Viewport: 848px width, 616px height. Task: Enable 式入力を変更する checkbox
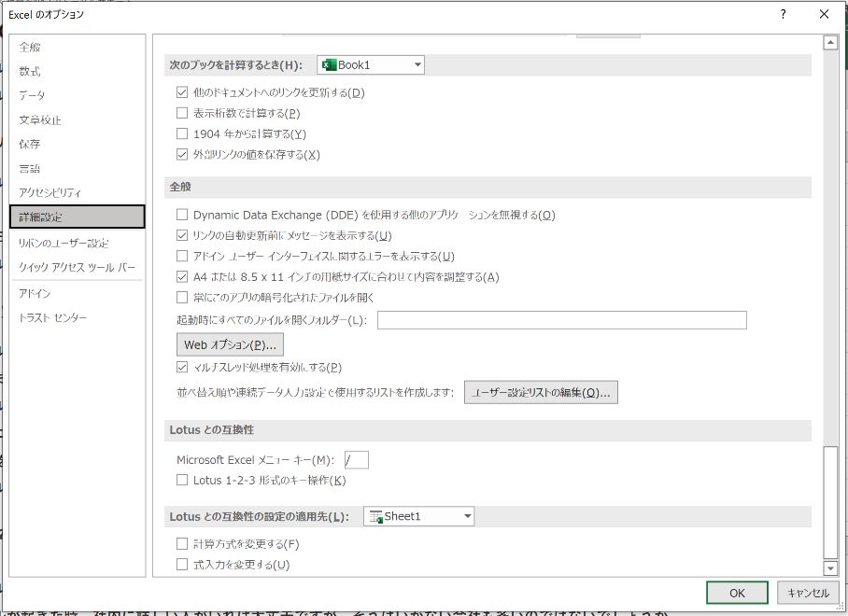pos(182,564)
